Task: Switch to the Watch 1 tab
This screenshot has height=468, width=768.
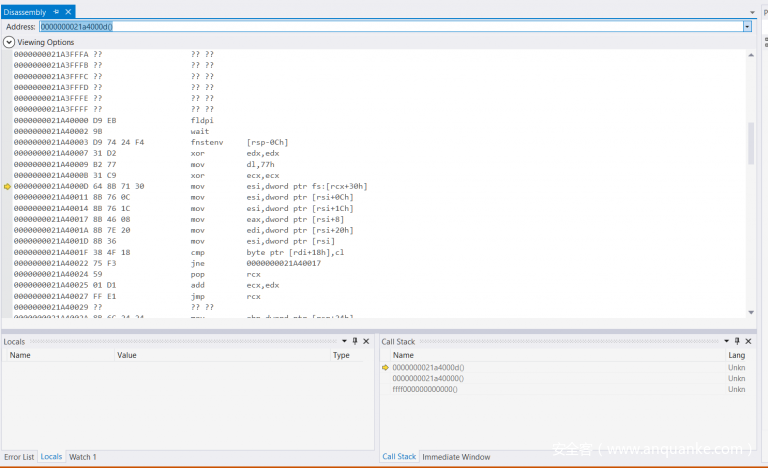Action: point(82,457)
